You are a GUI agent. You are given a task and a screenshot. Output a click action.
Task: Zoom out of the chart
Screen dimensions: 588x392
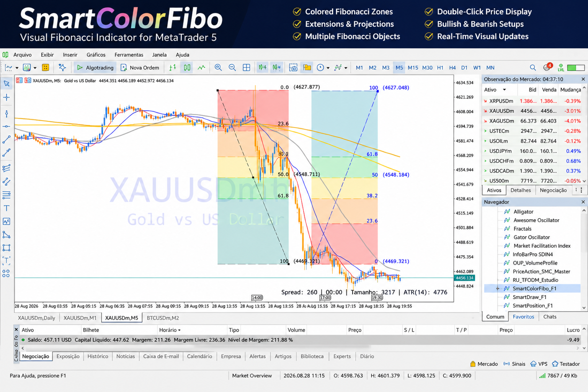(232, 68)
